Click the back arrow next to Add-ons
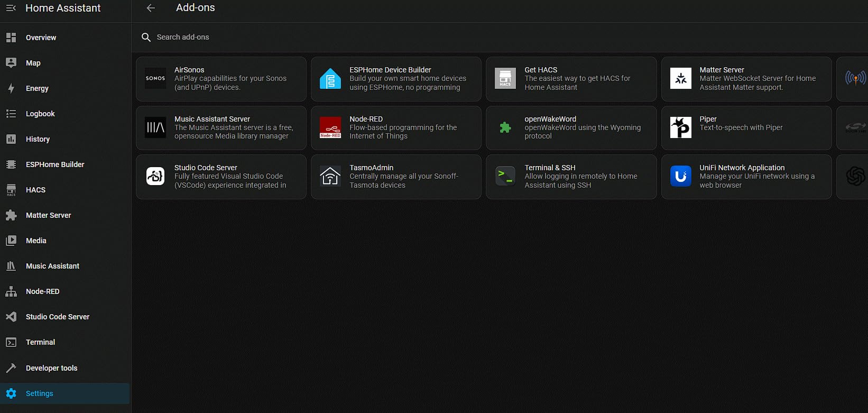Viewport: 868px width, 413px height. pos(151,8)
